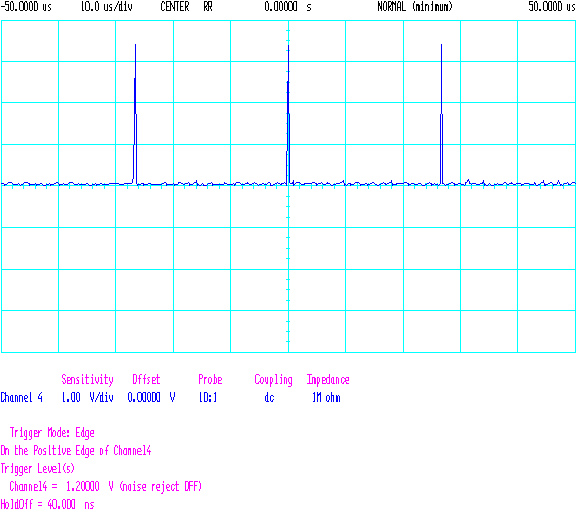Screen dimensions: 577x520
Task: Click the Coupling column header
Action: tap(273, 380)
